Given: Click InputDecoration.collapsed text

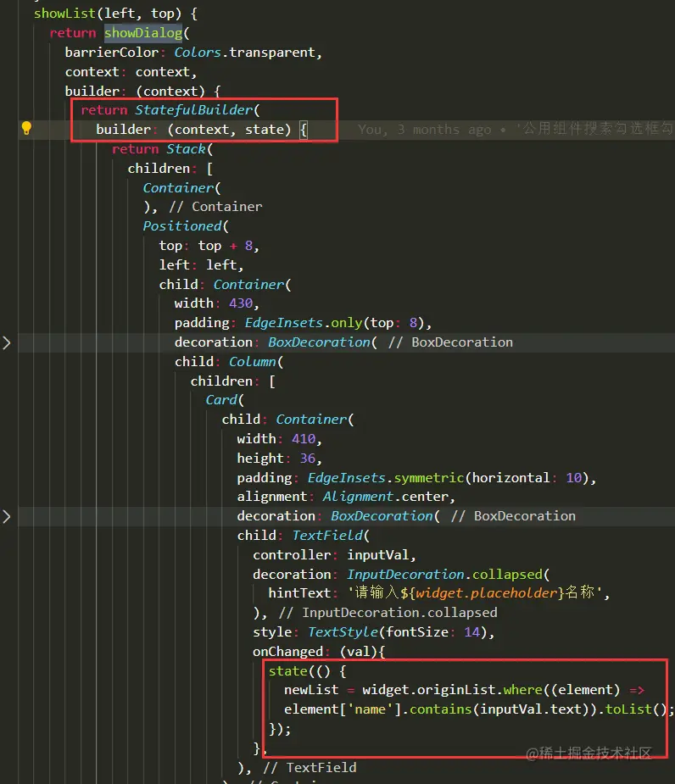Looking at the screenshot, I should tap(445, 574).
